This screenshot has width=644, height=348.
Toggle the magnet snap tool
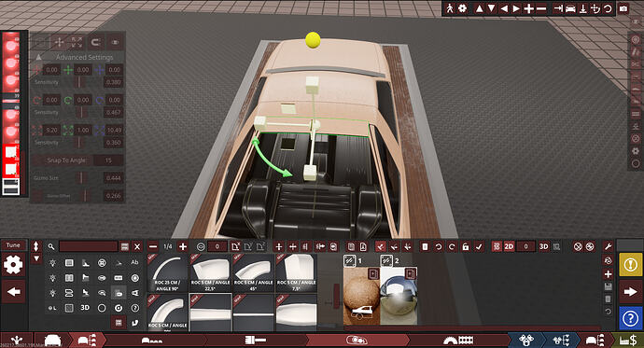point(95,42)
